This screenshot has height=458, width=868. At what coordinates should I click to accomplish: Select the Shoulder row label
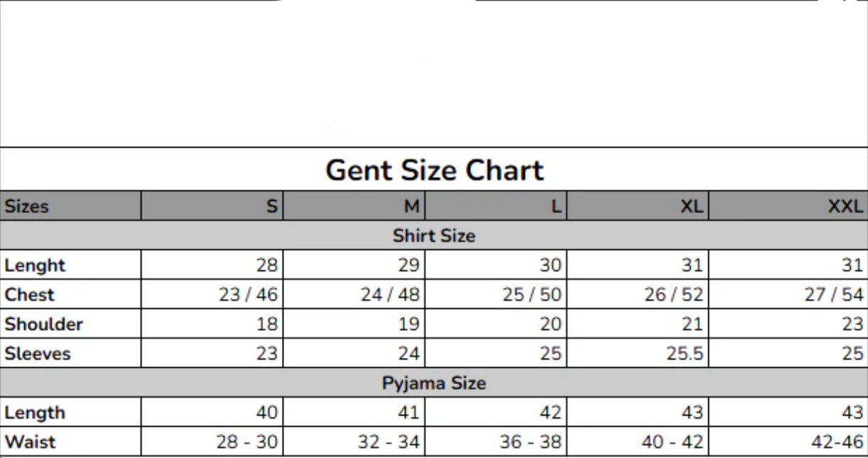(x=44, y=325)
